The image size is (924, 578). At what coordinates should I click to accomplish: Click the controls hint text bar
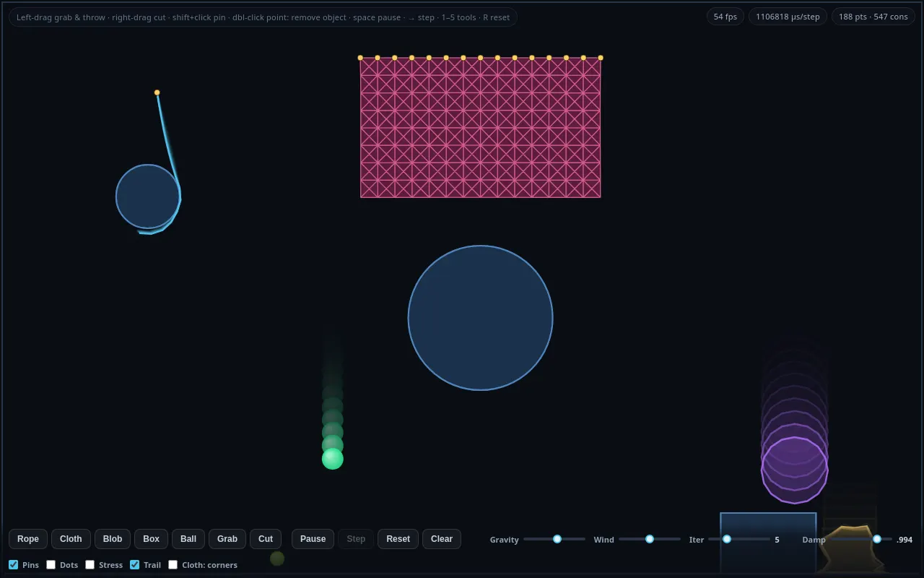(263, 17)
